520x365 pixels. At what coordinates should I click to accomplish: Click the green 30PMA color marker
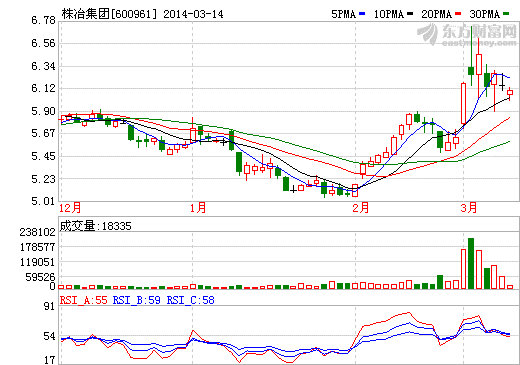click(x=506, y=14)
